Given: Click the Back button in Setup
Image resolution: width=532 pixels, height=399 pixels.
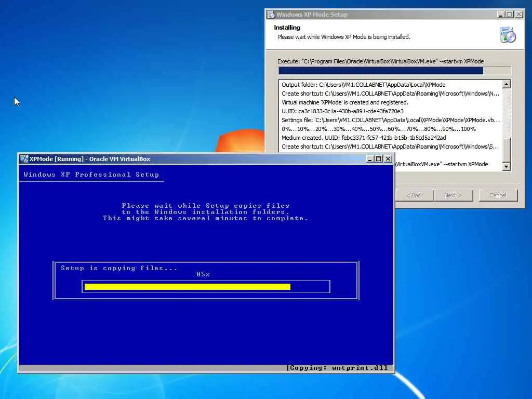Looking at the screenshot, I should click(415, 195).
